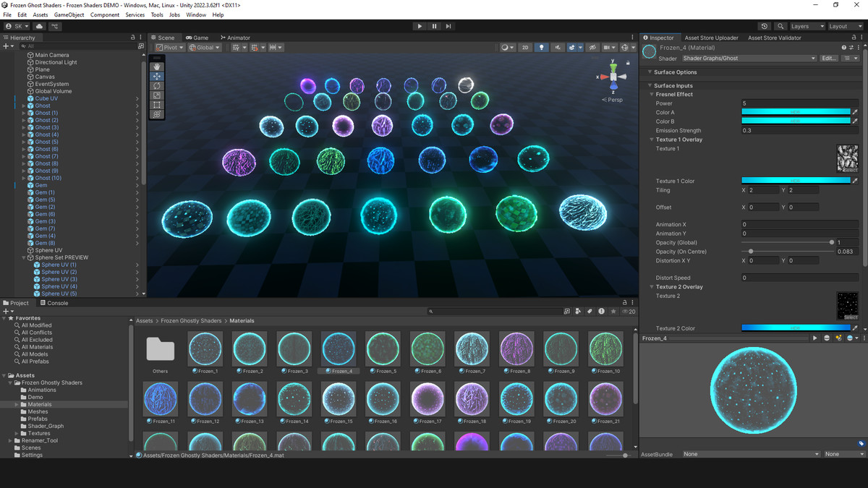
Task: Open the GameObject menu
Action: tap(69, 14)
